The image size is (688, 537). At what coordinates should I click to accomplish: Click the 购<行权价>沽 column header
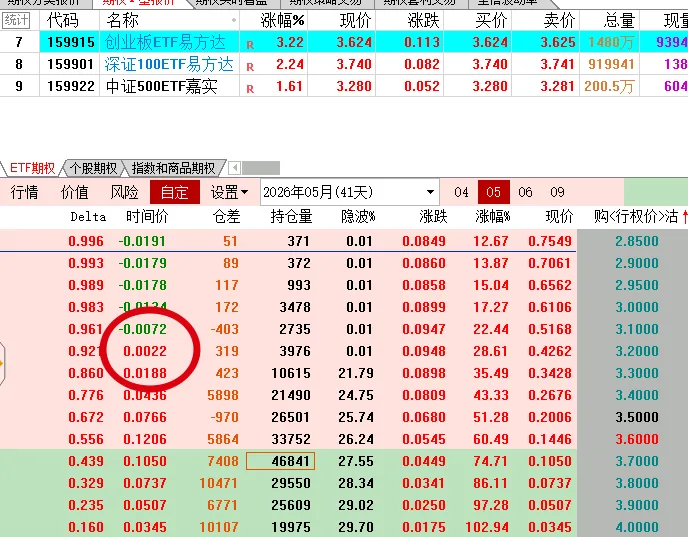[636, 217]
